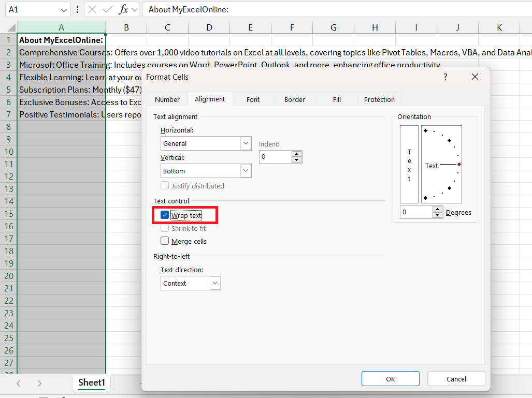
Task: Click the vertical Text orientation box
Action: tap(409, 165)
